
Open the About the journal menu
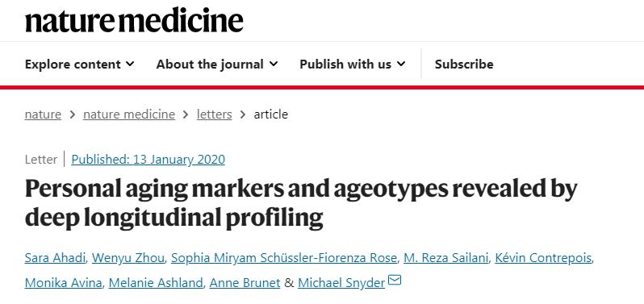pos(217,64)
